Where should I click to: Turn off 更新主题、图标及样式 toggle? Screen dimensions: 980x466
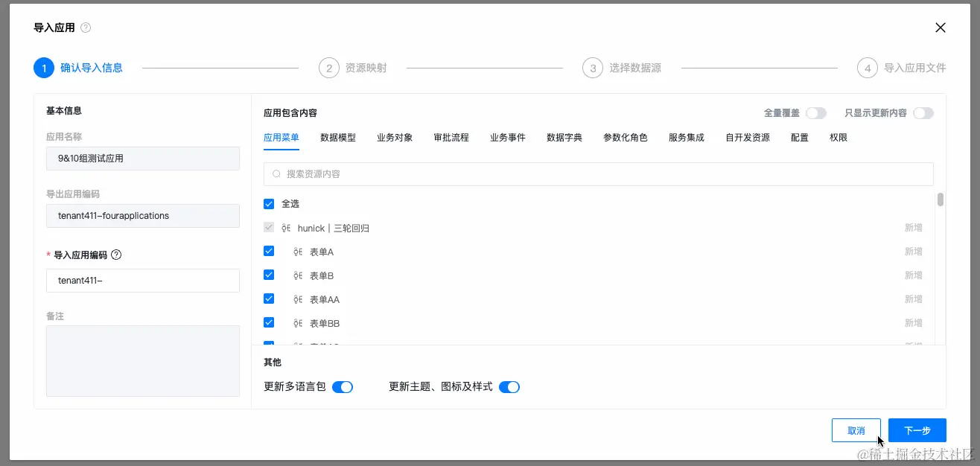510,386
